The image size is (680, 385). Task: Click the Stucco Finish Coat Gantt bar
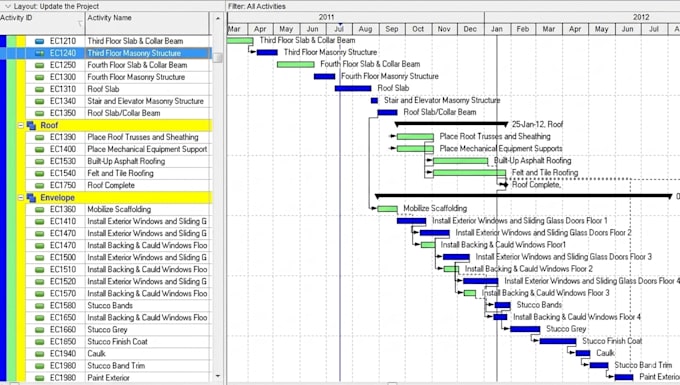click(558, 342)
